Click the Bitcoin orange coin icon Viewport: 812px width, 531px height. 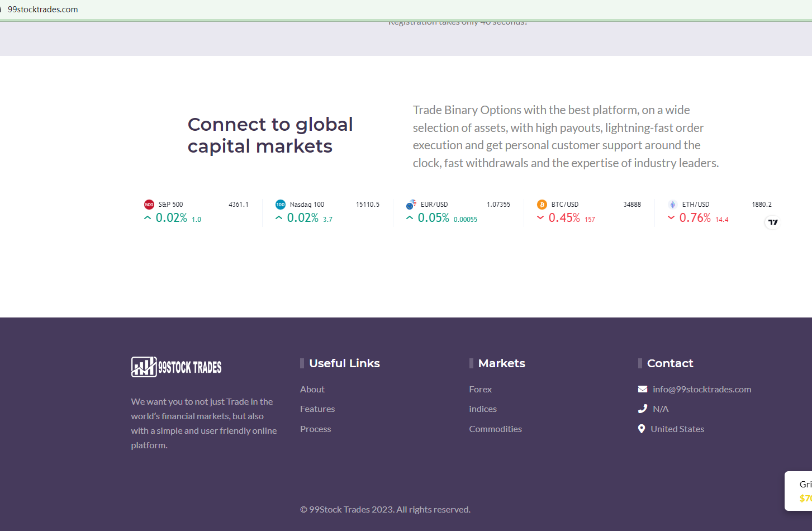(x=542, y=205)
